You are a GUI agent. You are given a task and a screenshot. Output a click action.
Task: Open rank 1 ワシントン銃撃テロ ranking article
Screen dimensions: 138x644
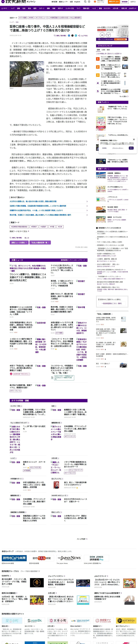[x=112, y=59]
